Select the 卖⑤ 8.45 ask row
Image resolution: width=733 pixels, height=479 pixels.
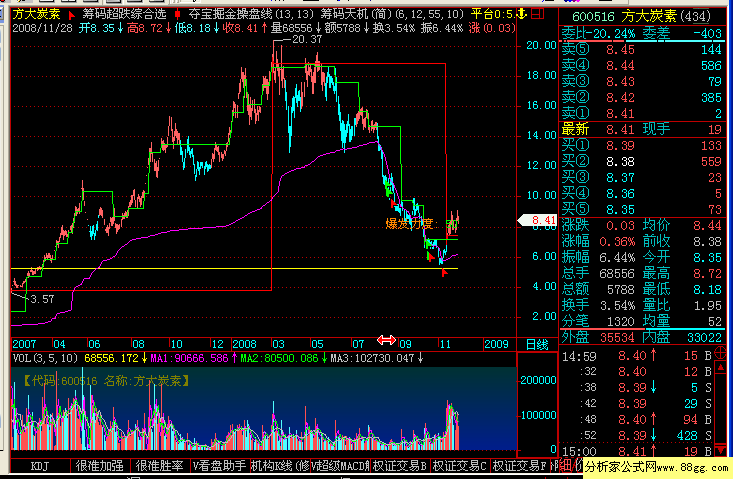pyautogui.click(x=642, y=49)
